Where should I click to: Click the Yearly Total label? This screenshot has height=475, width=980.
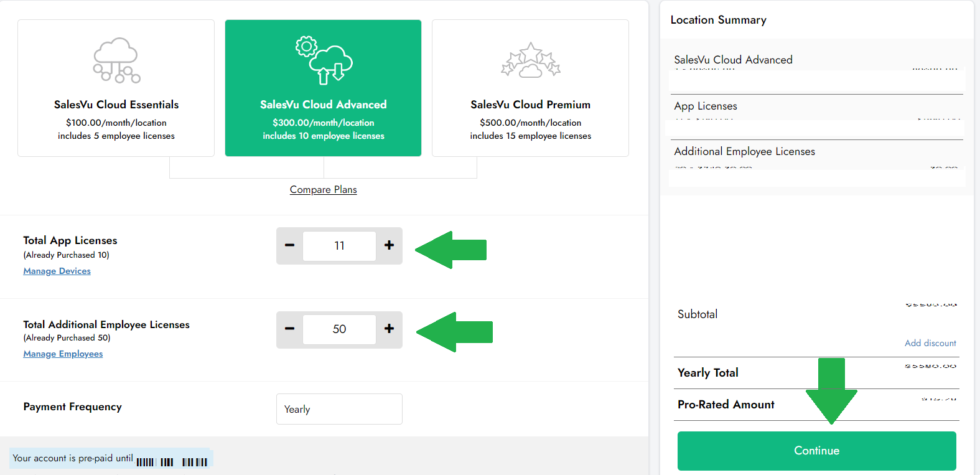click(708, 373)
